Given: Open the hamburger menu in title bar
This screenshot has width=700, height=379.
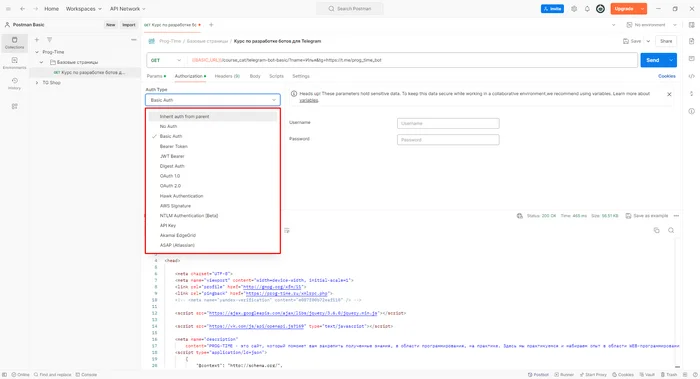Looking at the screenshot, I should [x=8, y=9].
